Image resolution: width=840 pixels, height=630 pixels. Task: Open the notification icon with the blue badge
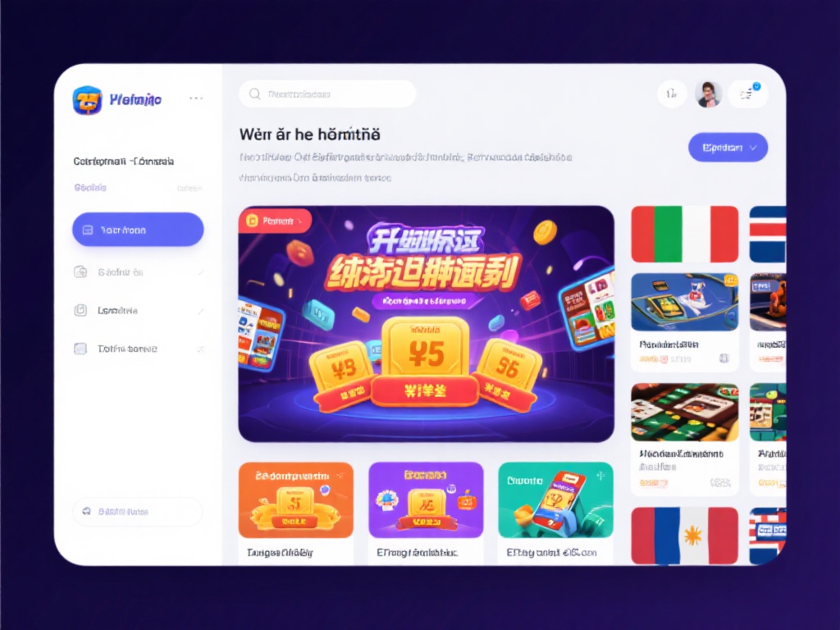[748, 94]
